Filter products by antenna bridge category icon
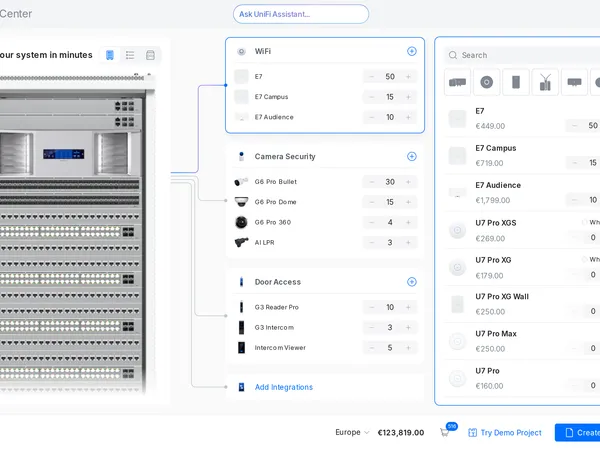The width and height of the screenshot is (600, 450). (545, 82)
